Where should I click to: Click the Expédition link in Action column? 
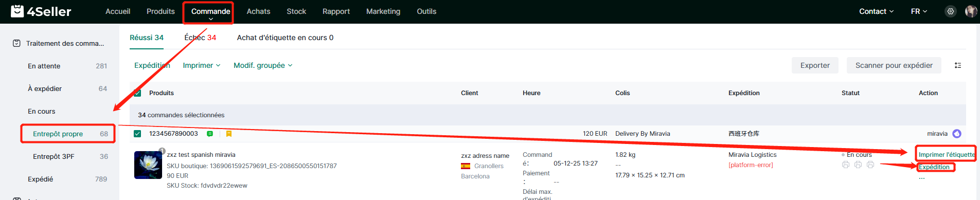934,167
